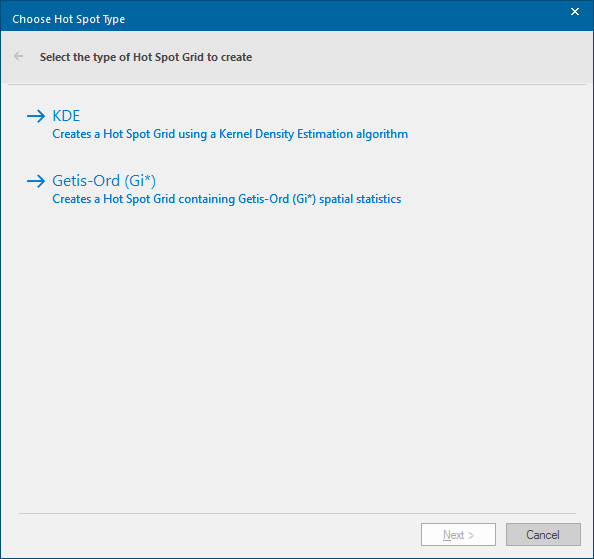
Task: Click the word 'Type' in the window title
Action: tap(114, 19)
